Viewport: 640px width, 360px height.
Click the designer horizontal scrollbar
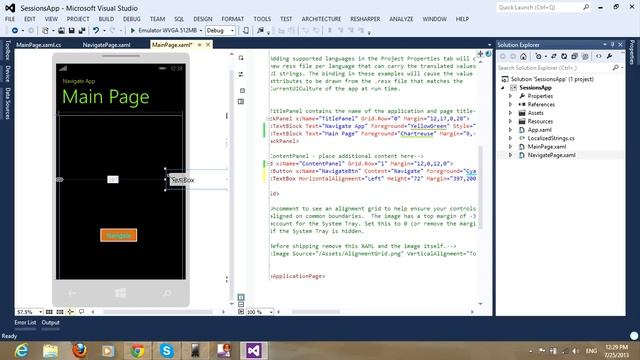(158, 312)
